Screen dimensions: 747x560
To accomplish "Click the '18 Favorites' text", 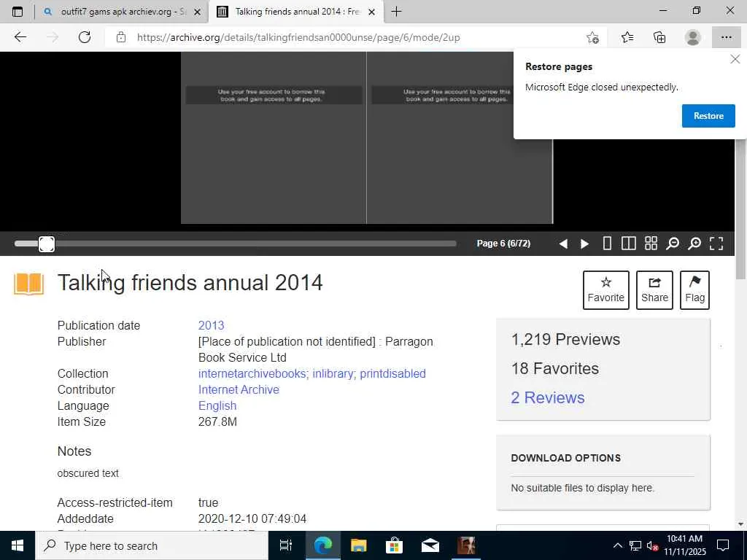I will tap(555, 368).
